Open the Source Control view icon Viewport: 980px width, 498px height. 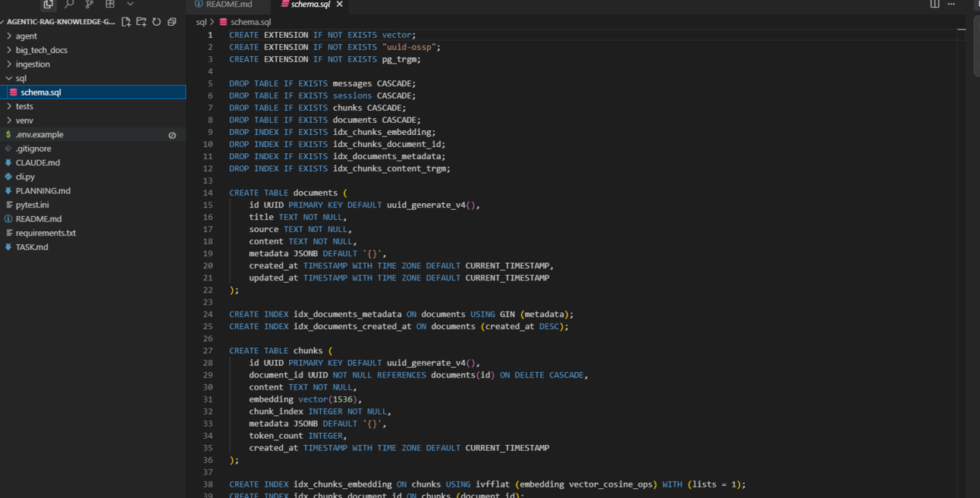(x=90, y=5)
